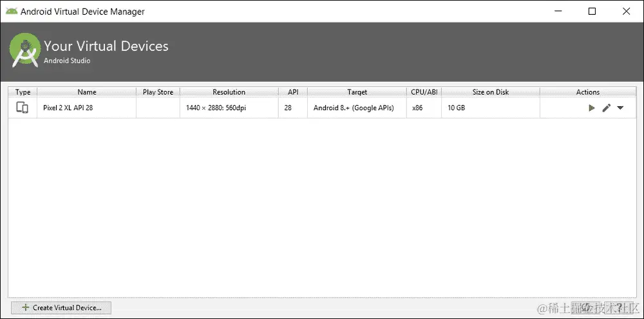Click the Create Virtual Device button

61,307
